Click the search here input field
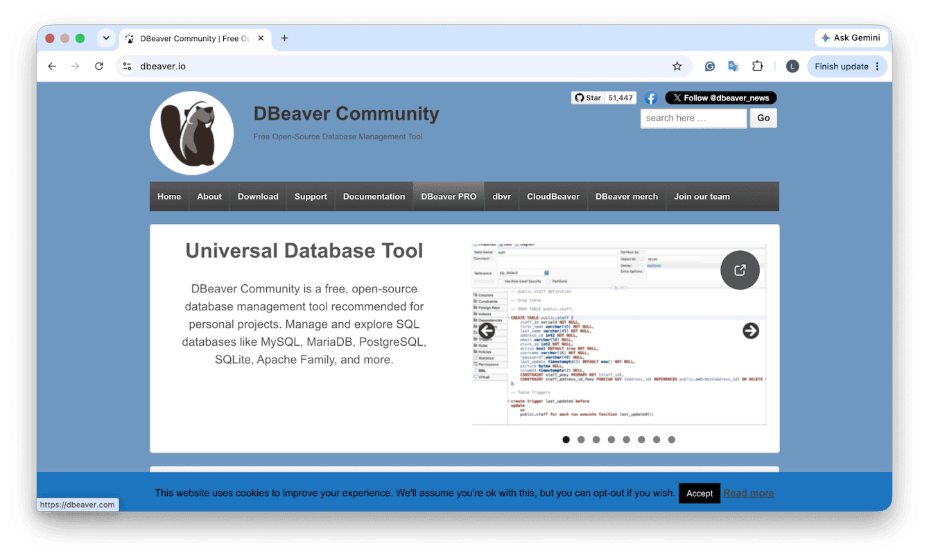The width and height of the screenshot is (929, 560). pos(694,118)
